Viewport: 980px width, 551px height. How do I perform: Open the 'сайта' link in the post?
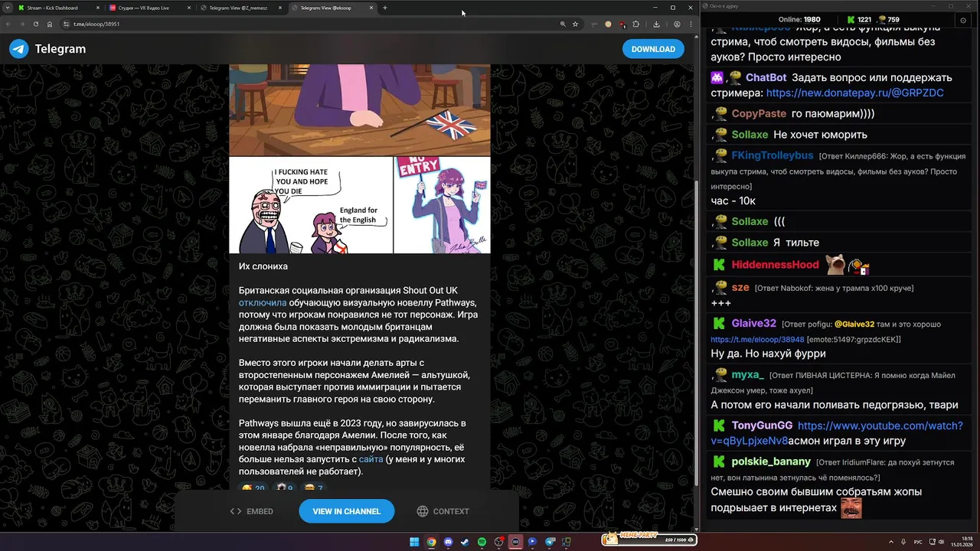pos(371,460)
